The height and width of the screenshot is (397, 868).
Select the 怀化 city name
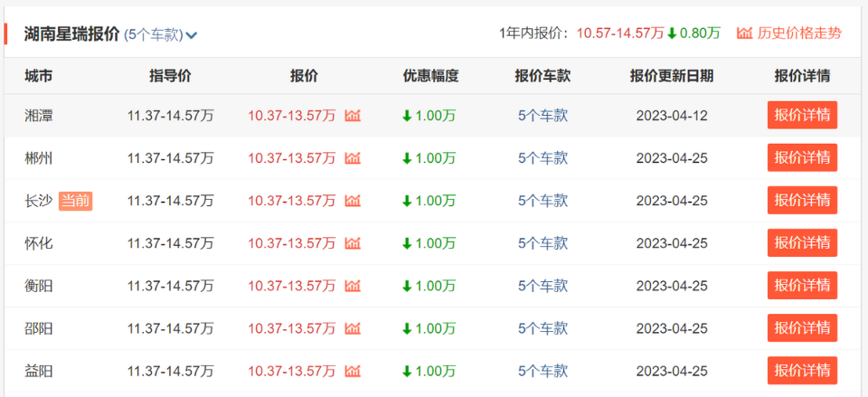click(39, 243)
